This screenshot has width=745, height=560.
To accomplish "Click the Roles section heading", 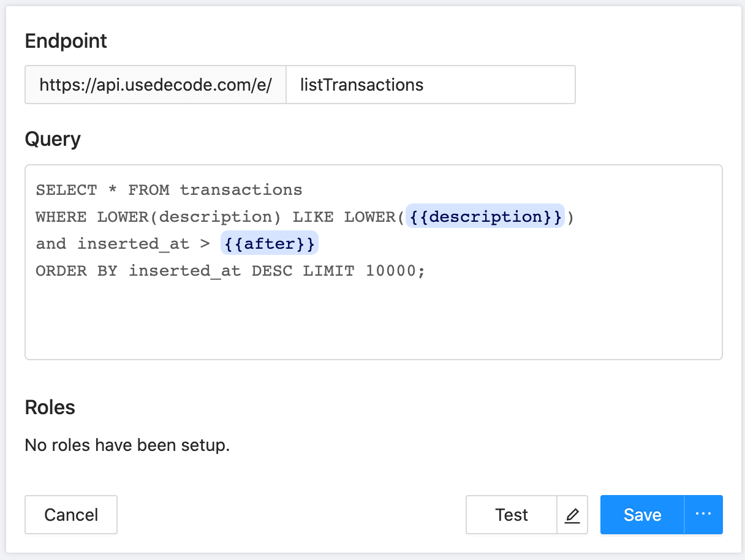I will pyautogui.click(x=50, y=407).
